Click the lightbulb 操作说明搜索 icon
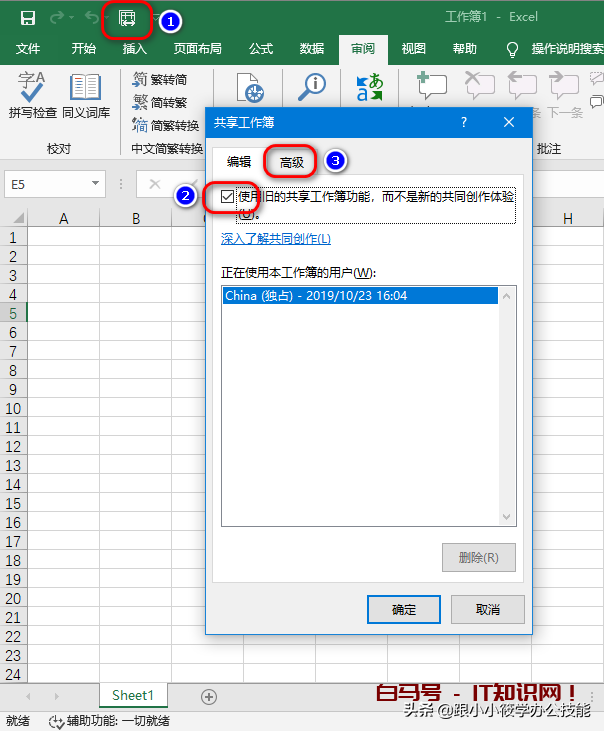Image resolution: width=604 pixels, height=731 pixels. tap(513, 49)
